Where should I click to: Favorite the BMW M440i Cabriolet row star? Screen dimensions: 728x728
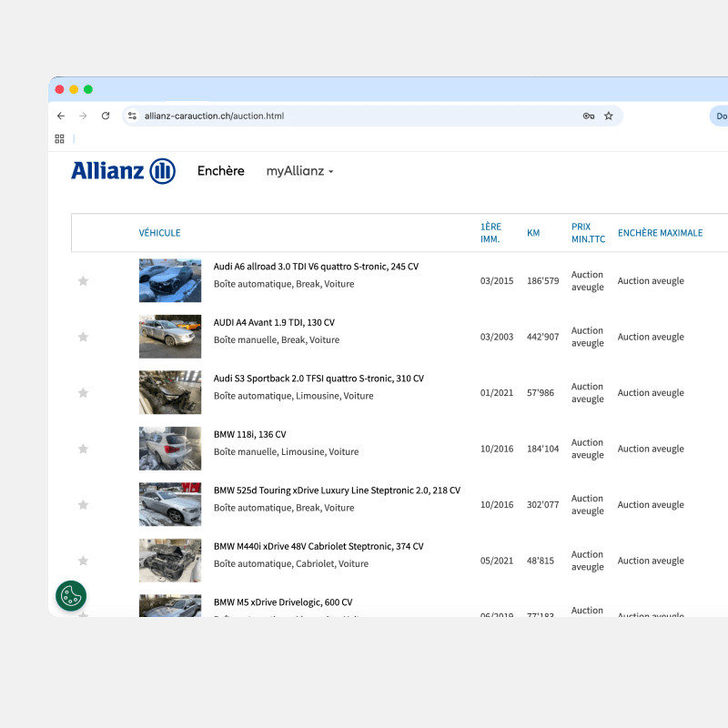point(83,561)
